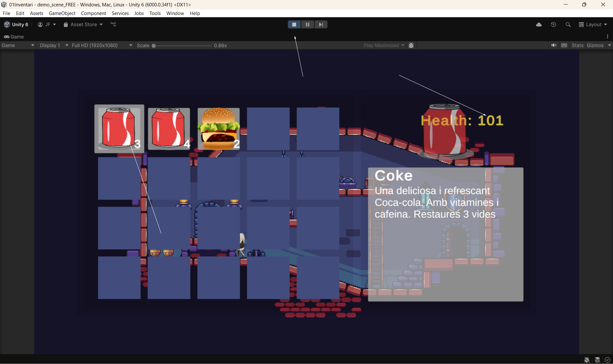Open Undo History icon

tap(553, 25)
